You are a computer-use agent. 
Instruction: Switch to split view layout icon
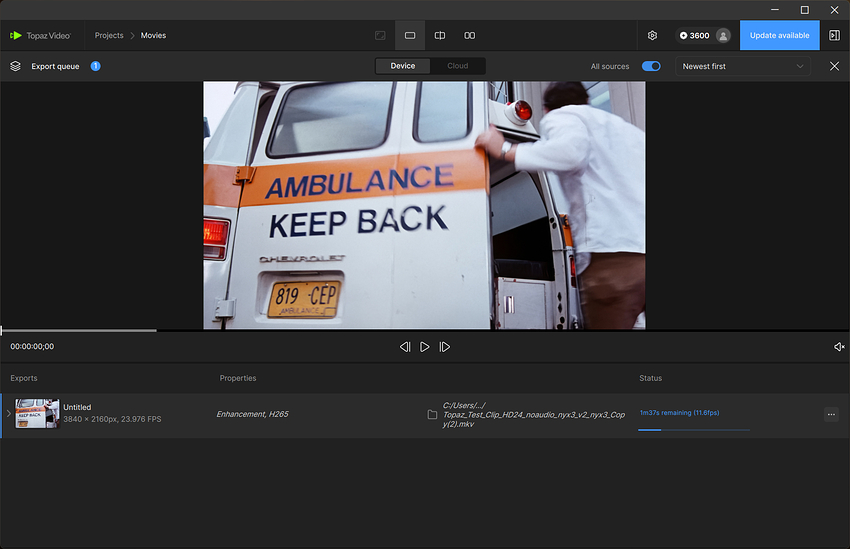pyautogui.click(x=440, y=35)
